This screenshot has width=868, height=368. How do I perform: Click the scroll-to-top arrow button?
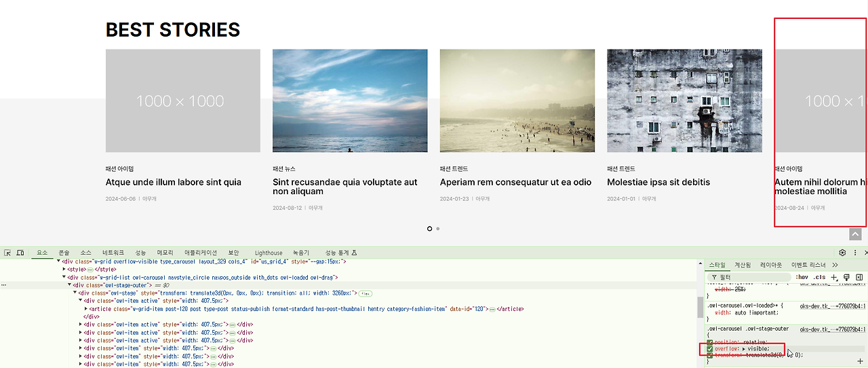pyautogui.click(x=856, y=234)
